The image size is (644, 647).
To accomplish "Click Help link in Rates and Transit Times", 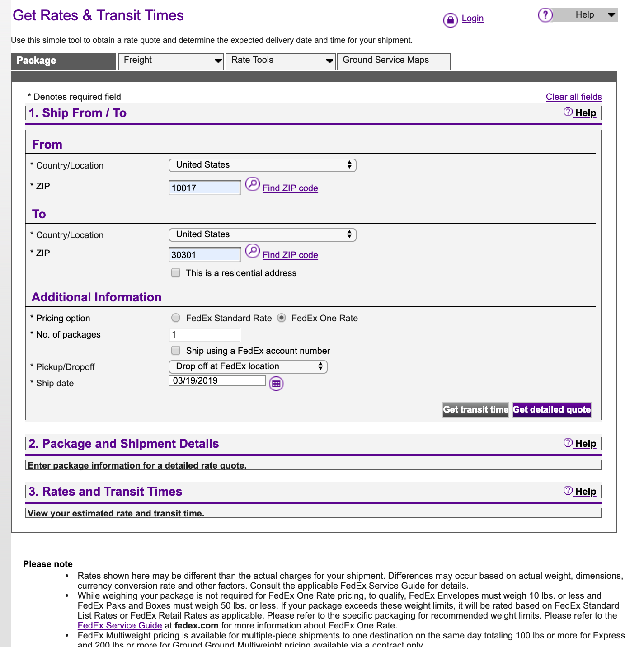I will (x=586, y=492).
